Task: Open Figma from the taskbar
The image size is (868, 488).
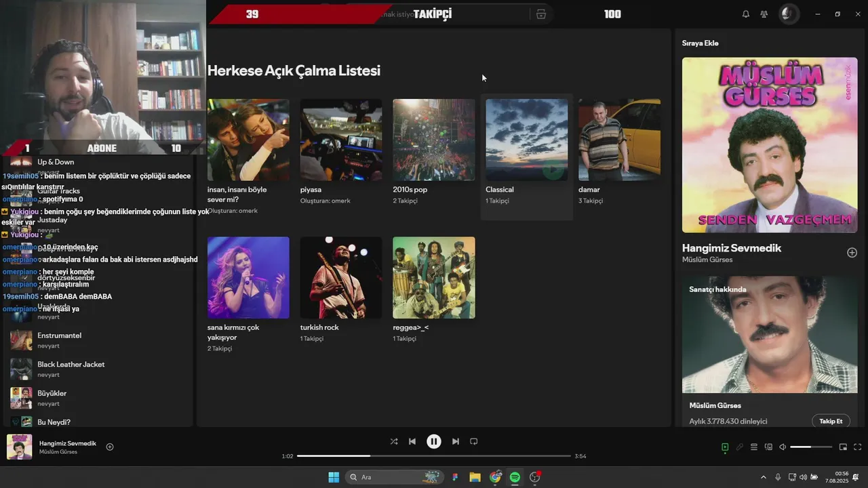Action: click(455, 477)
